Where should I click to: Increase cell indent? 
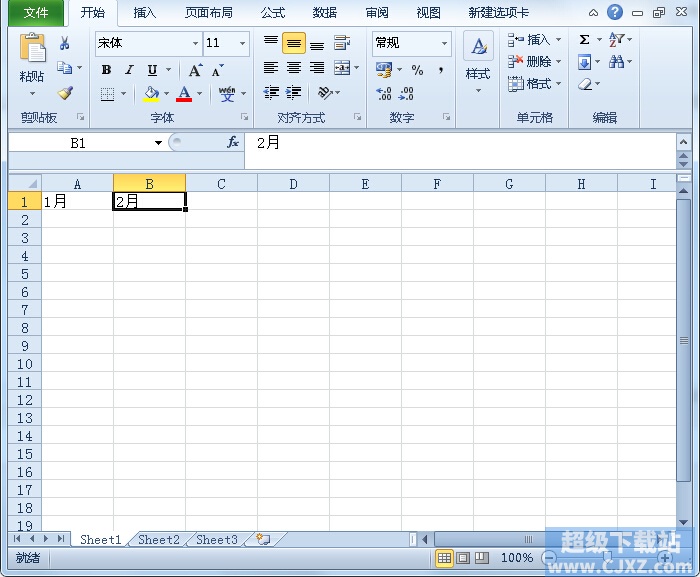click(x=293, y=92)
